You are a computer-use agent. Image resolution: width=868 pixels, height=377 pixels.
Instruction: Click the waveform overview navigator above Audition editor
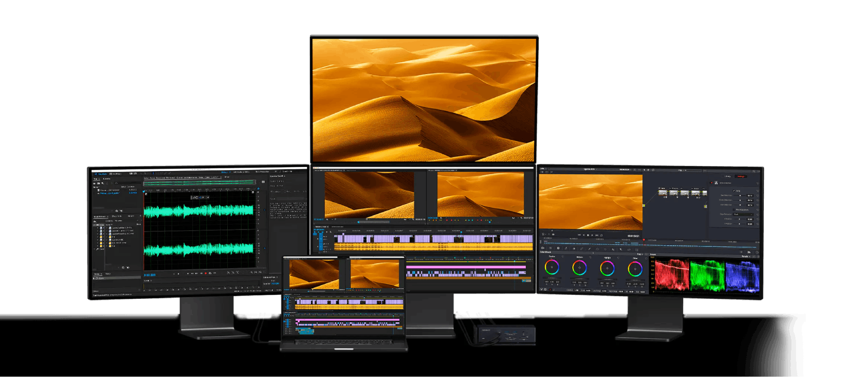pyautogui.click(x=199, y=182)
